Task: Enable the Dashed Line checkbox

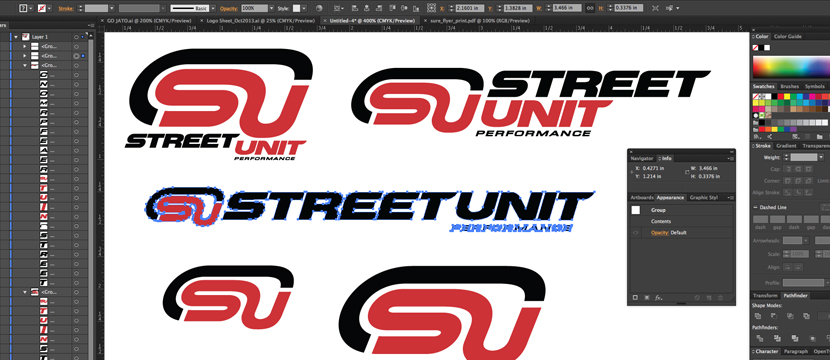Action: pyautogui.click(x=756, y=208)
